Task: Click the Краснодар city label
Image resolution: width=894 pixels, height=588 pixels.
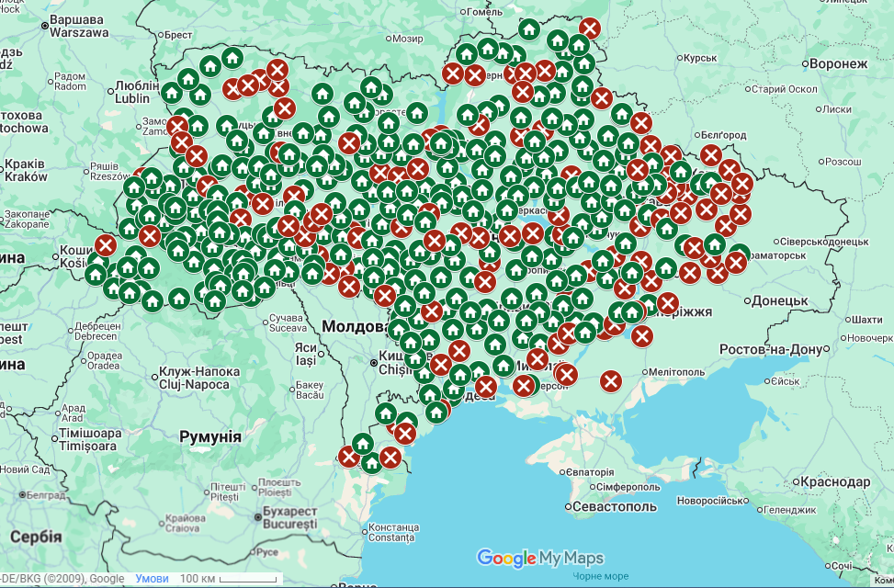Action: click(x=835, y=482)
